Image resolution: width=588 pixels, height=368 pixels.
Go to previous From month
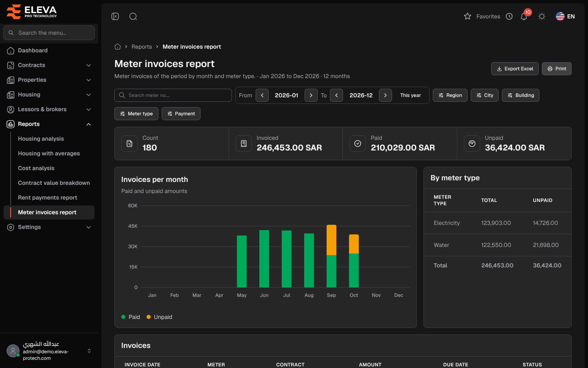[262, 95]
